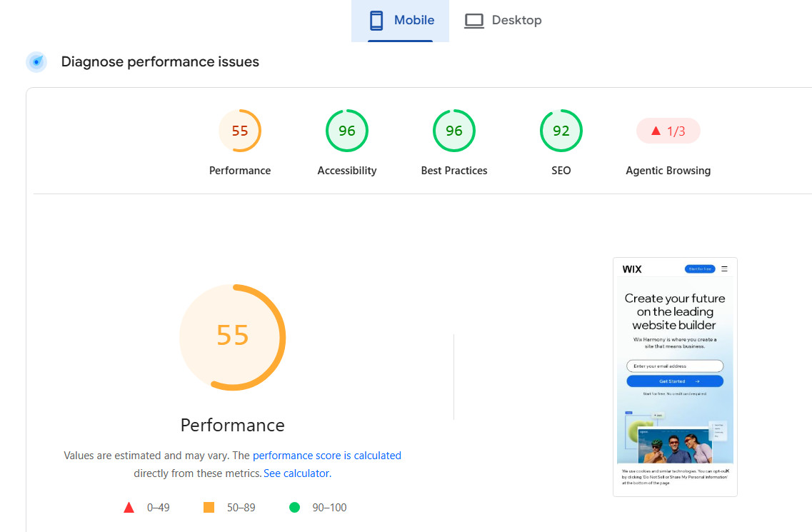Open 'performance score is calculated' link
The height and width of the screenshot is (532, 812).
tap(327, 456)
